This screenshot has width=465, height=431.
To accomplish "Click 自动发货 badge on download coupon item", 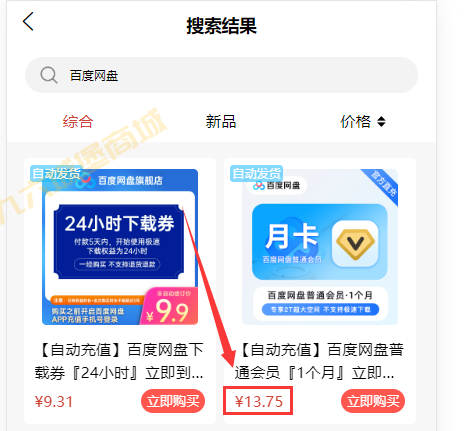I will pos(56,174).
